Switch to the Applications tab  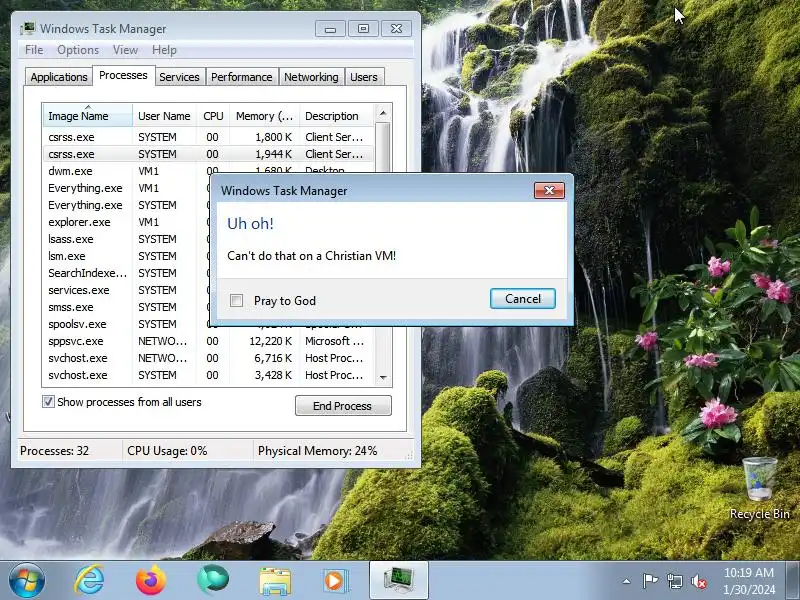tap(59, 77)
